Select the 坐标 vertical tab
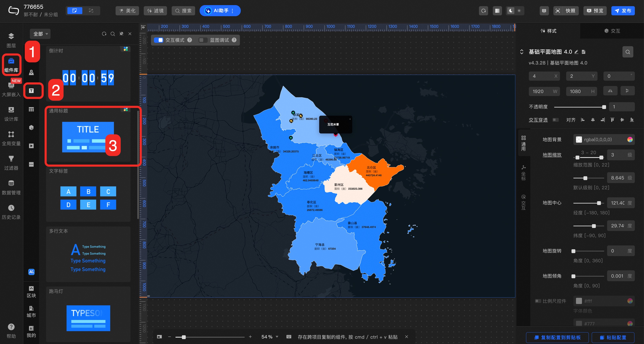This screenshot has height=344, width=644. [524, 173]
